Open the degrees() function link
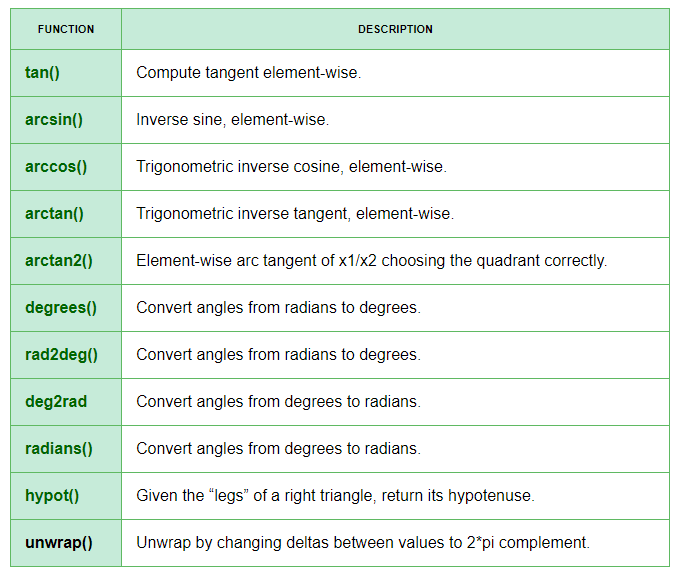679x571 pixels. click(61, 308)
